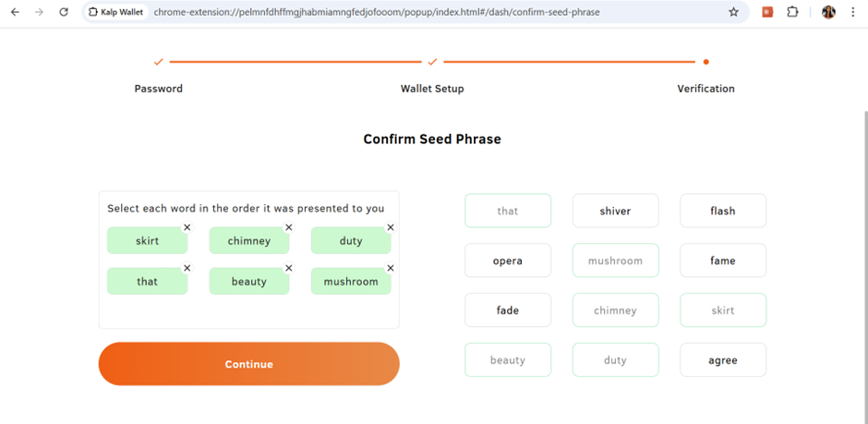Remove the selected word mushroom

pyautogui.click(x=390, y=268)
